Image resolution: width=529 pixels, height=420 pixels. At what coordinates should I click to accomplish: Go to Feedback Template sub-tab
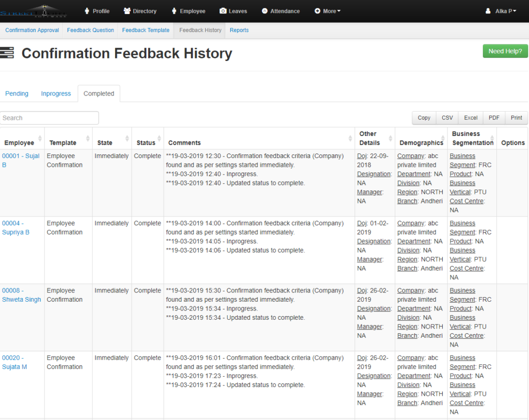pos(146,30)
